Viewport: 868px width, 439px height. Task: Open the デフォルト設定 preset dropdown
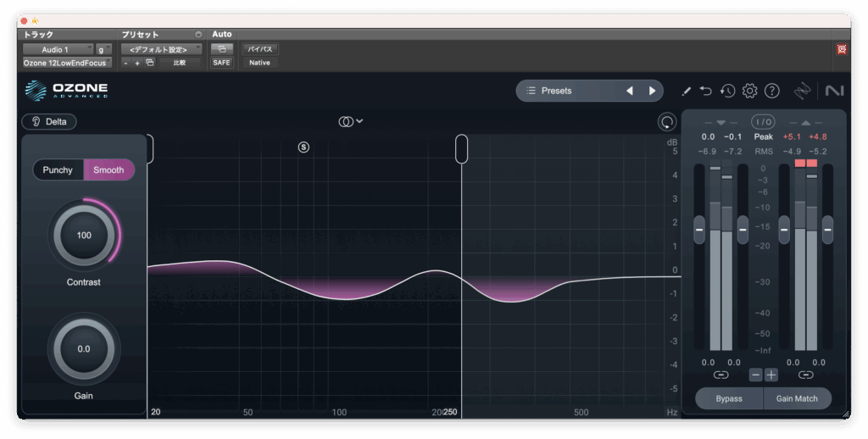point(160,49)
